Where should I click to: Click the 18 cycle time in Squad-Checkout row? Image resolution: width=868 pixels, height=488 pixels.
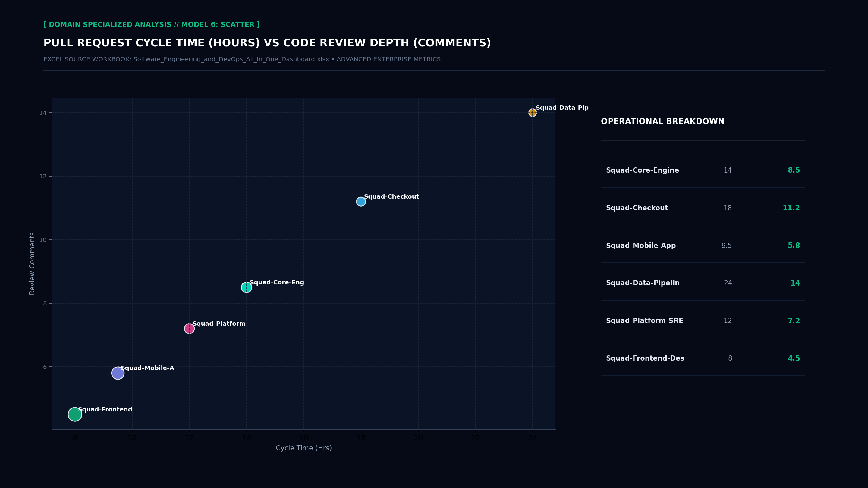click(x=728, y=208)
